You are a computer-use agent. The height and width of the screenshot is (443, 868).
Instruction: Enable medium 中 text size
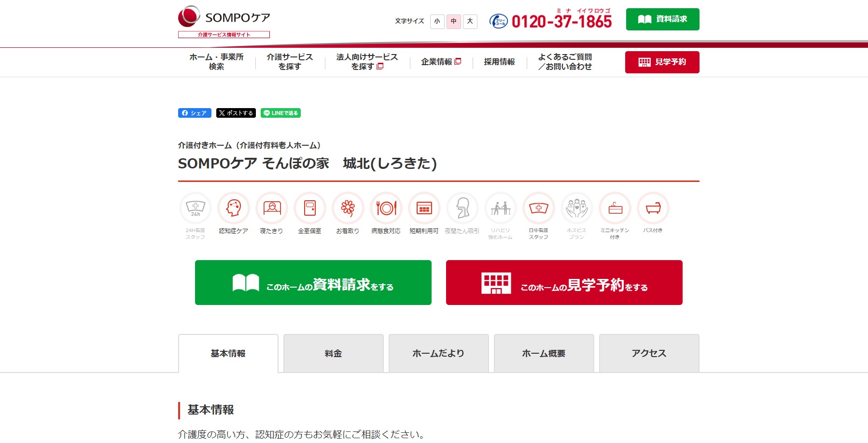(x=453, y=22)
